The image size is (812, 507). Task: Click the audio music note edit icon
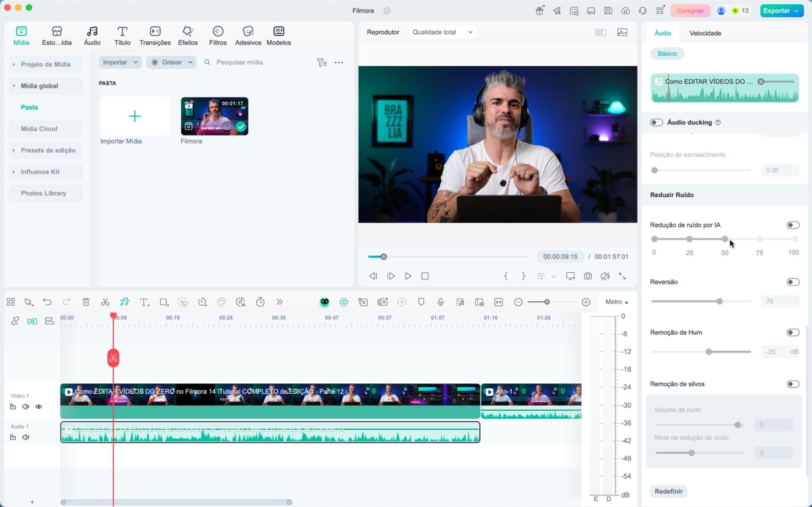pyautogui.click(x=124, y=302)
